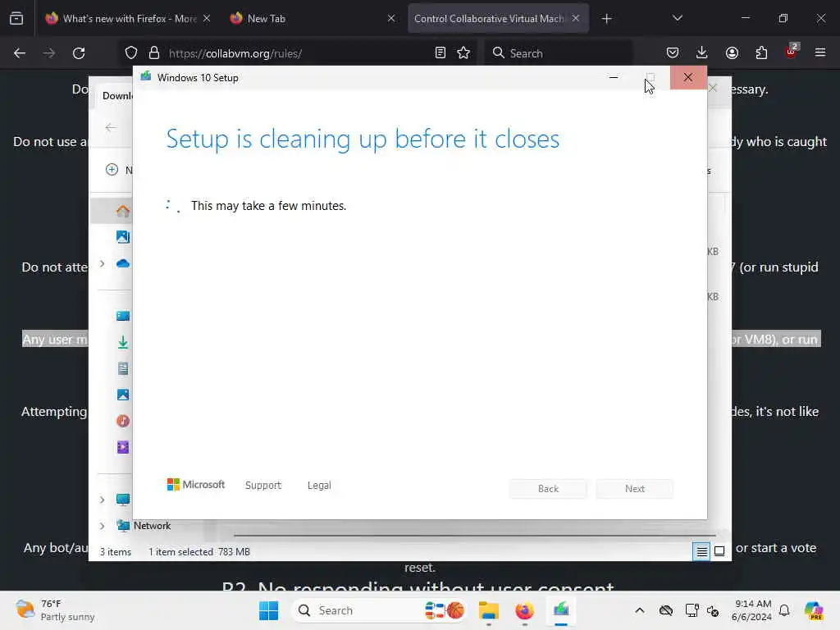The height and width of the screenshot is (630, 840).
Task: Open Copilot preview from taskbar
Action: coord(814,610)
